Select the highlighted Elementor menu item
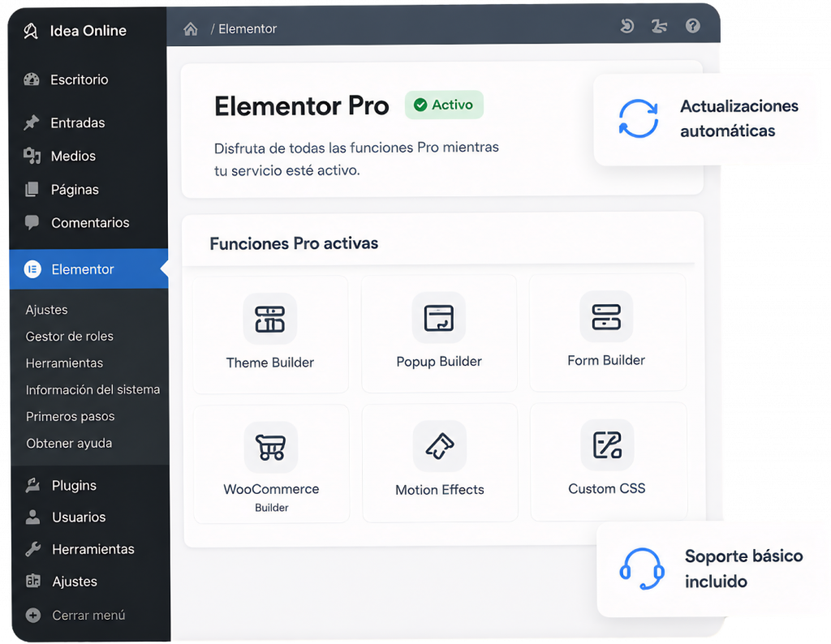The image size is (831, 644). [x=88, y=269]
